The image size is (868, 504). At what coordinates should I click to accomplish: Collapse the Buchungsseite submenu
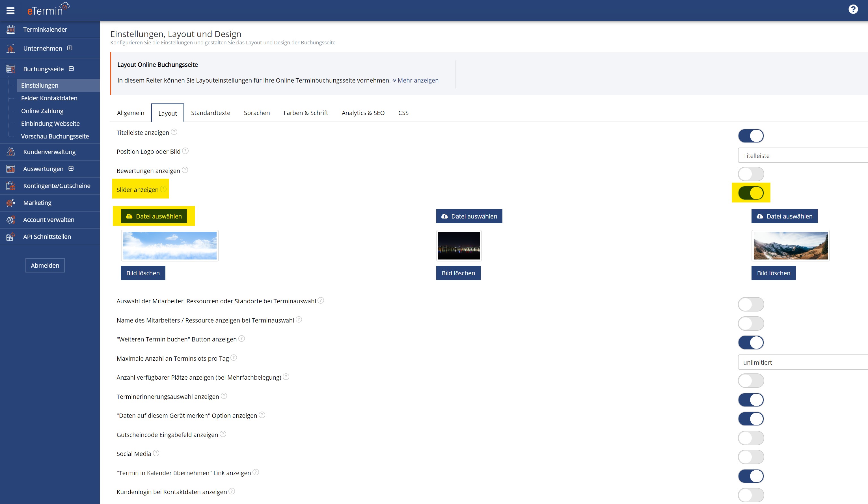click(x=71, y=68)
